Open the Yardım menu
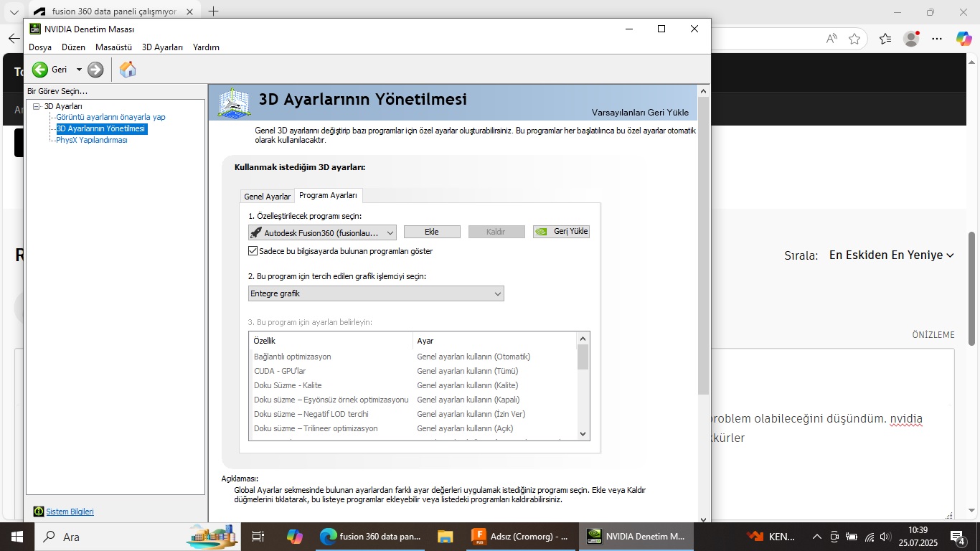This screenshot has width=980, height=551. 206,47
